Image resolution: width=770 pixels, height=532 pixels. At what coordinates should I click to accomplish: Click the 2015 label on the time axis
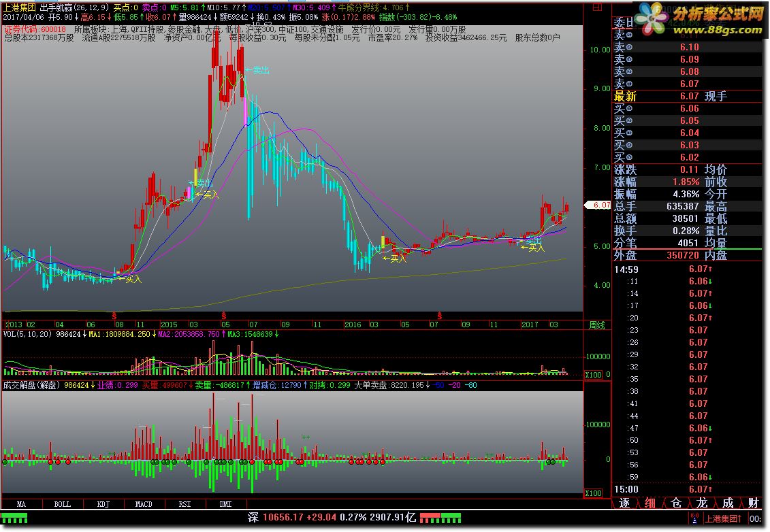pyautogui.click(x=169, y=325)
